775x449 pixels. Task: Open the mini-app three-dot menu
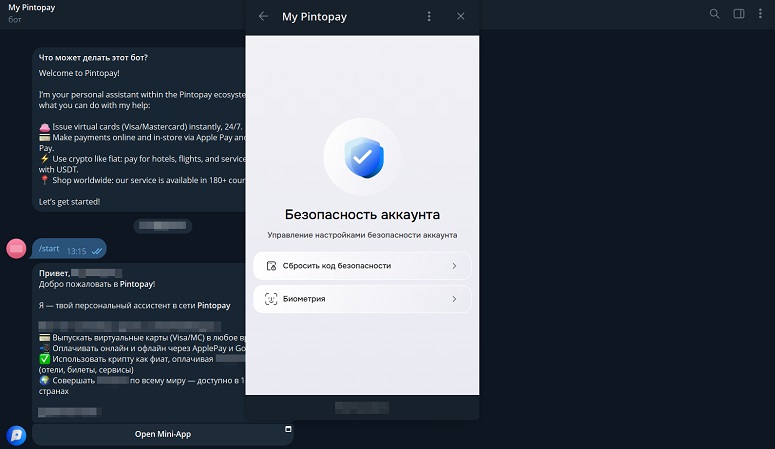coord(429,17)
